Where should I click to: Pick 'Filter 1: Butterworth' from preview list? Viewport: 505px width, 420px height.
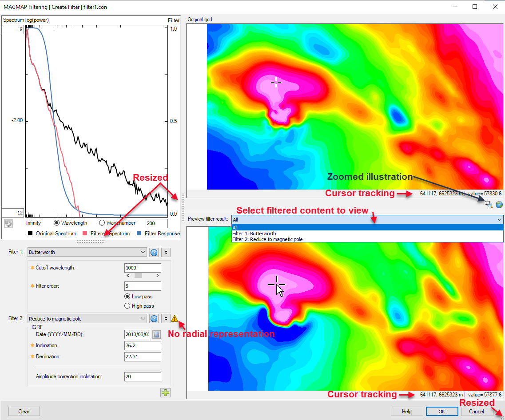[x=254, y=234]
